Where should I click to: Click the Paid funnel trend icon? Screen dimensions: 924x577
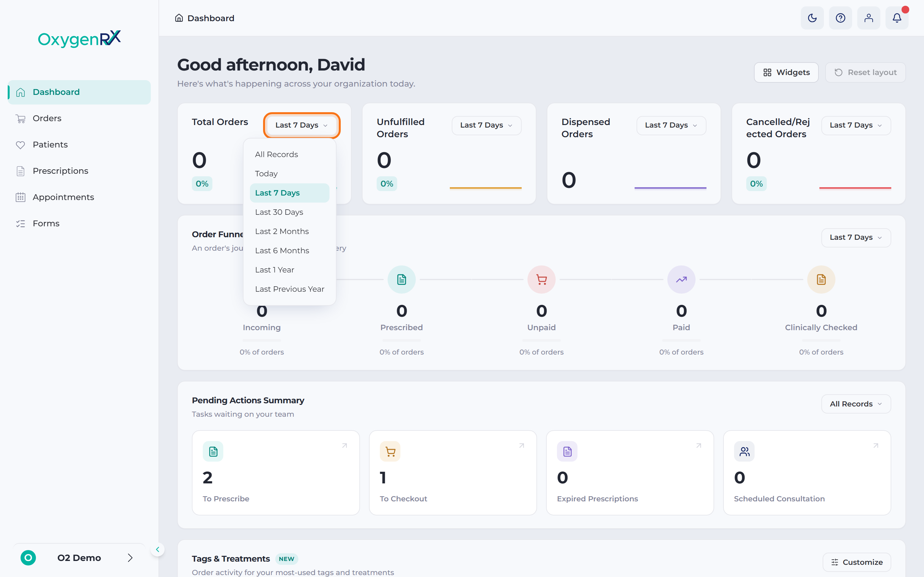(681, 279)
